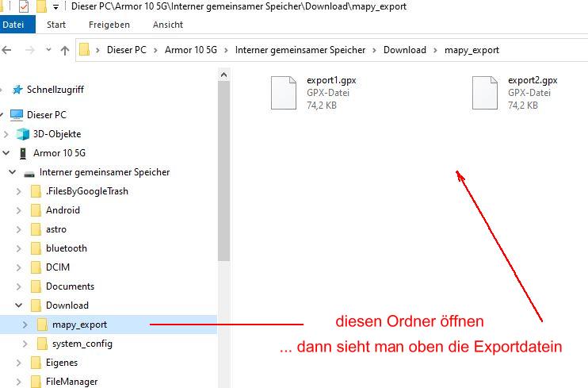Open the Freigeben ribbon tab
The height and width of the screenshot is (388, 588).
click(109, 25)
